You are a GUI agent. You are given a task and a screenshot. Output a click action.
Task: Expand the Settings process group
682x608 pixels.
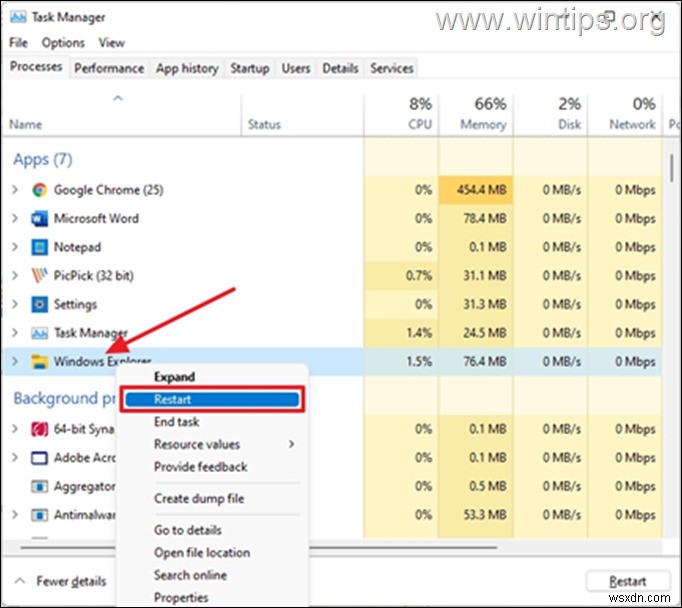tap(15, 304)
